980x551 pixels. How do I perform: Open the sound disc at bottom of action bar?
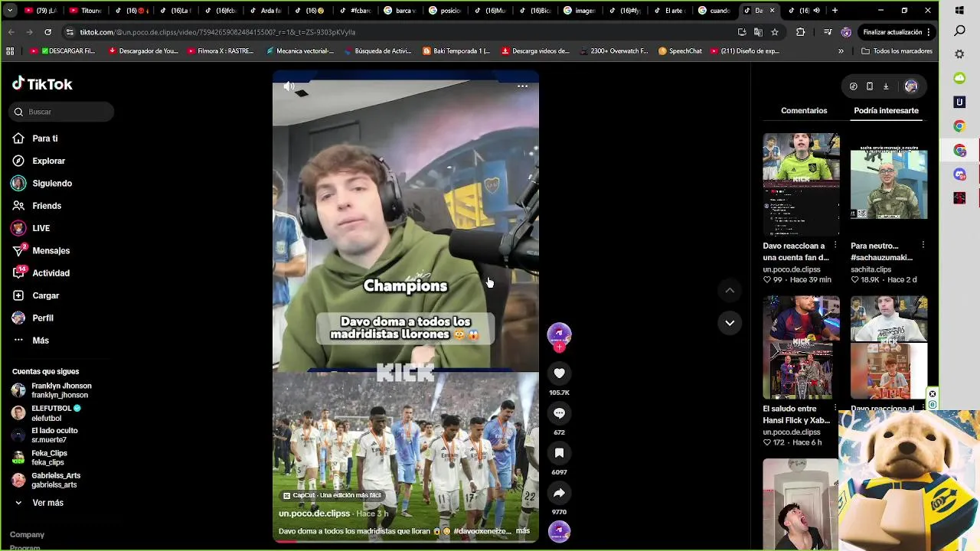(x=559, y=531)
